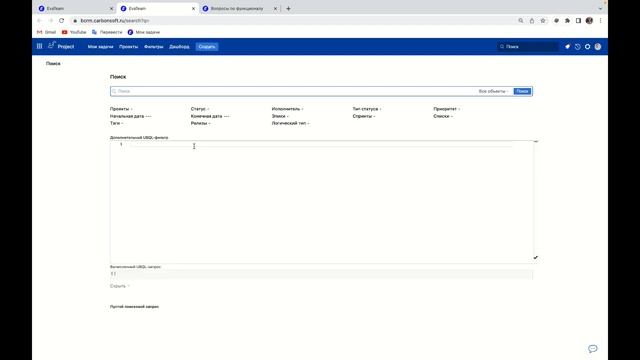Open Chrome profile avatar
Screen dimensions: 640x360
589,20
